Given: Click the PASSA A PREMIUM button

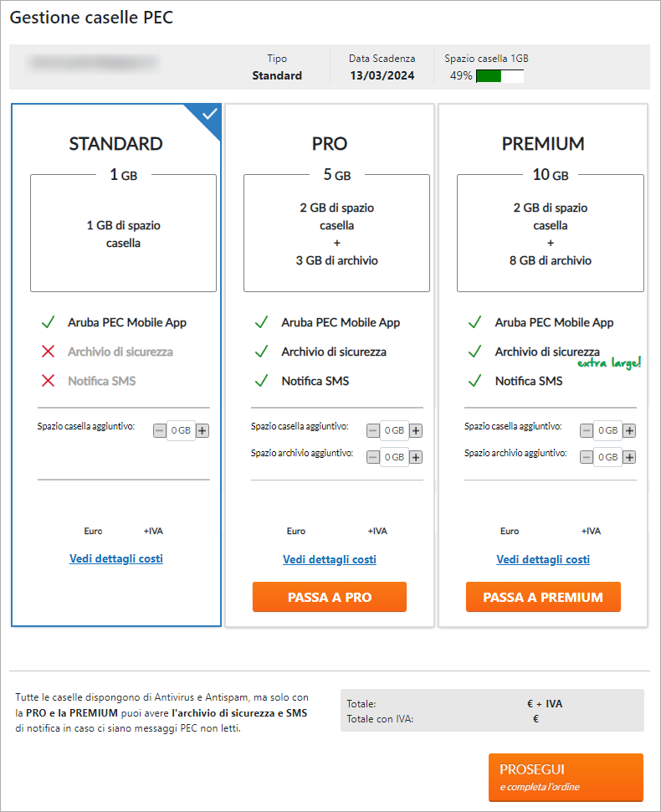Looking at the screenshot, I should coord(543,597).
